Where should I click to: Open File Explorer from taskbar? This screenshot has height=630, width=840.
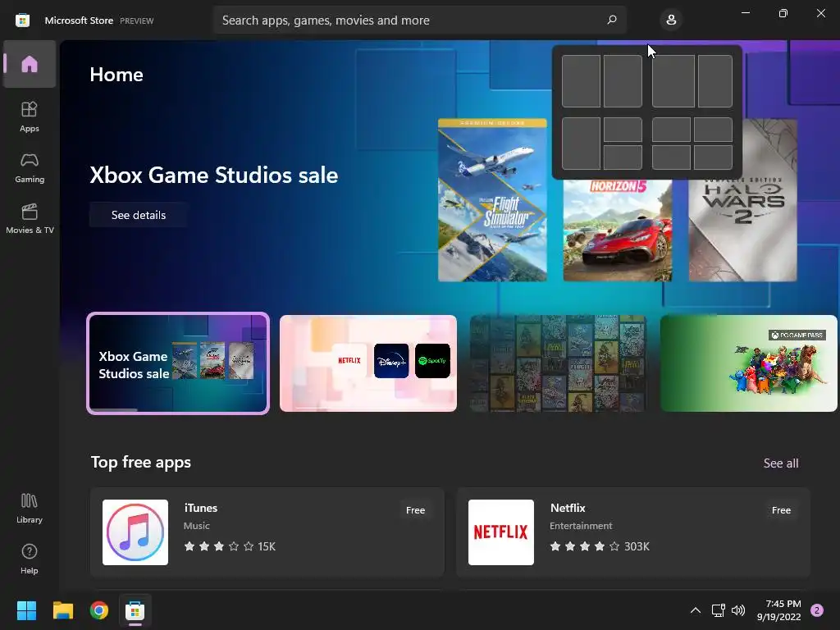[x=62, y=610]
